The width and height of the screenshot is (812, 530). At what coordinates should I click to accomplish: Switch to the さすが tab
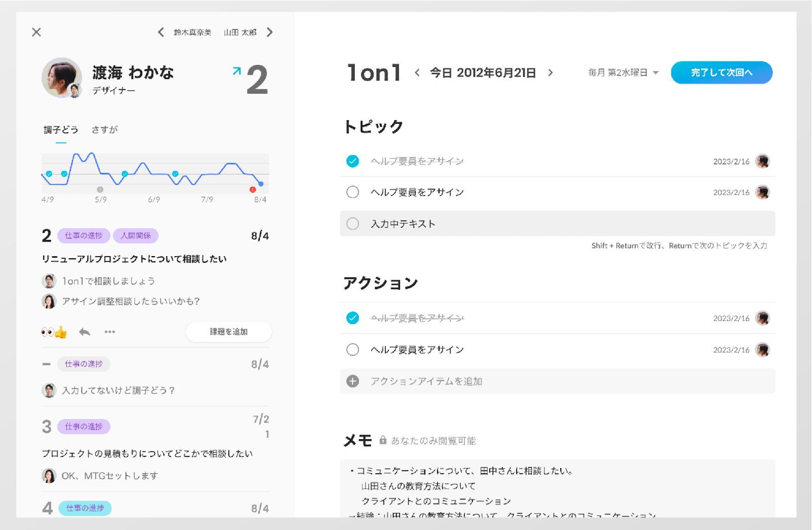tap(105, 130)
